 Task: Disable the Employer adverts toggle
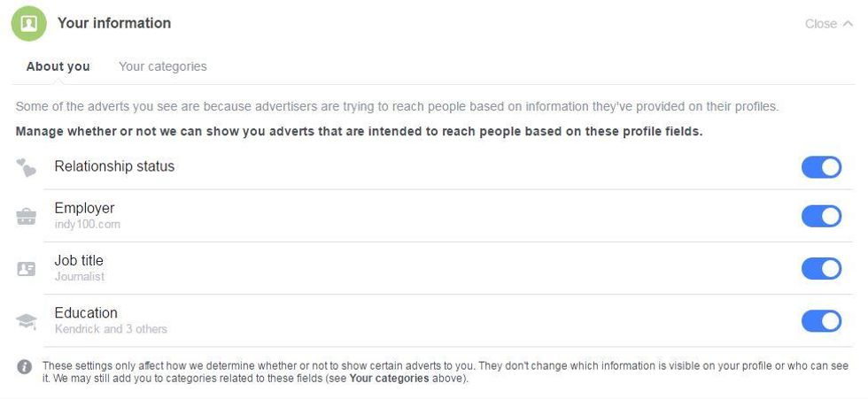(822, 216)
